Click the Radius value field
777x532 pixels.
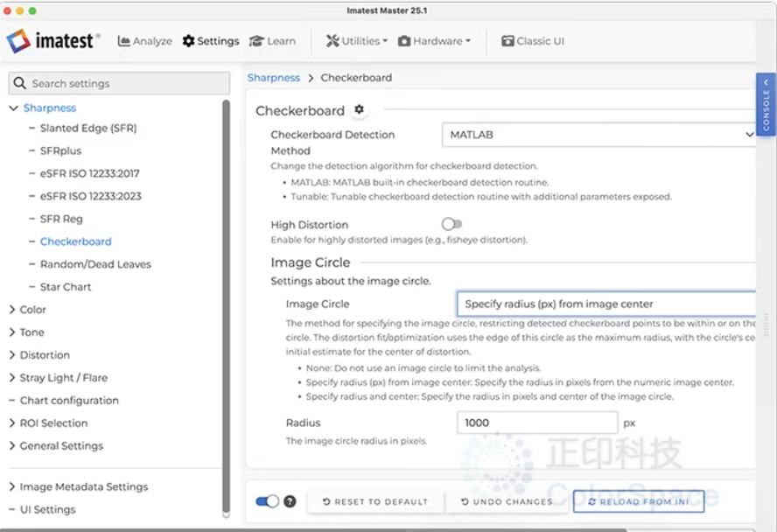coord(537,423)
